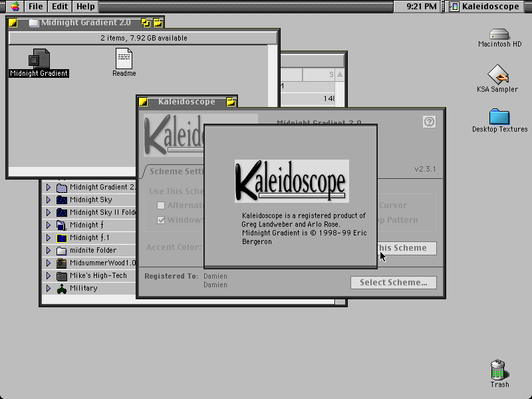Click the Midnight Gradient 2.0 window title bar
Viewport: 532px width, 399px height.
coord(86,23)
